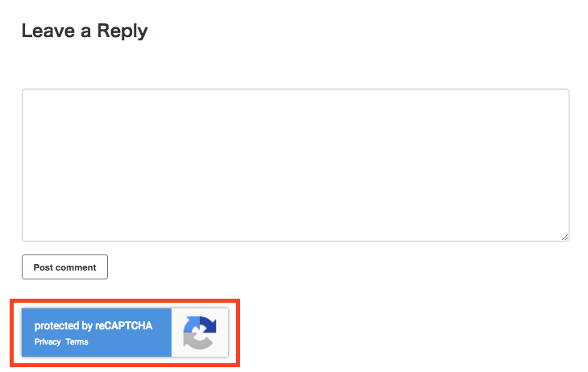Click the "Leave a Reply" heading
This screenshot has width=588, height=372.
pos(85,31)
